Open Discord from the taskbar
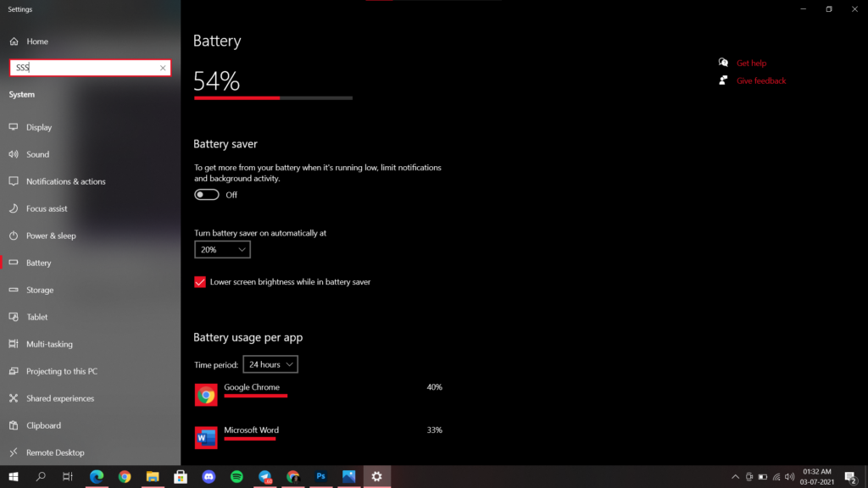868x488 pixels. 208,476
